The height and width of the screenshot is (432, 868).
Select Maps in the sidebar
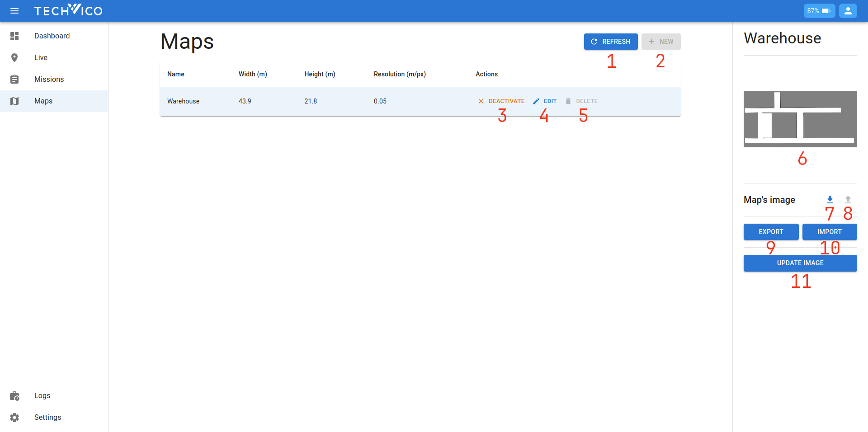(x=54, y=101)
